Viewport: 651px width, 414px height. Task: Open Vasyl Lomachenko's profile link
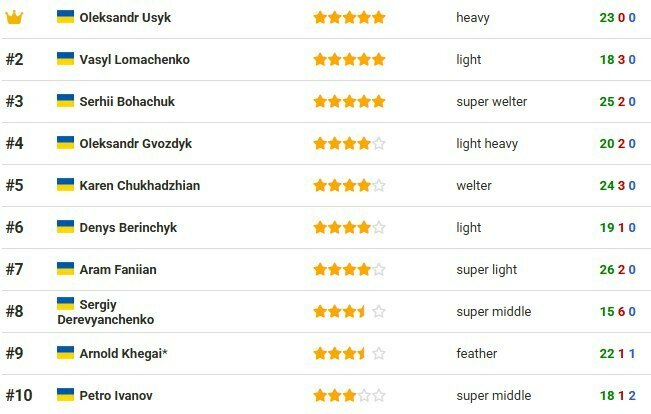pyautogui.click(x=134, y=59)
